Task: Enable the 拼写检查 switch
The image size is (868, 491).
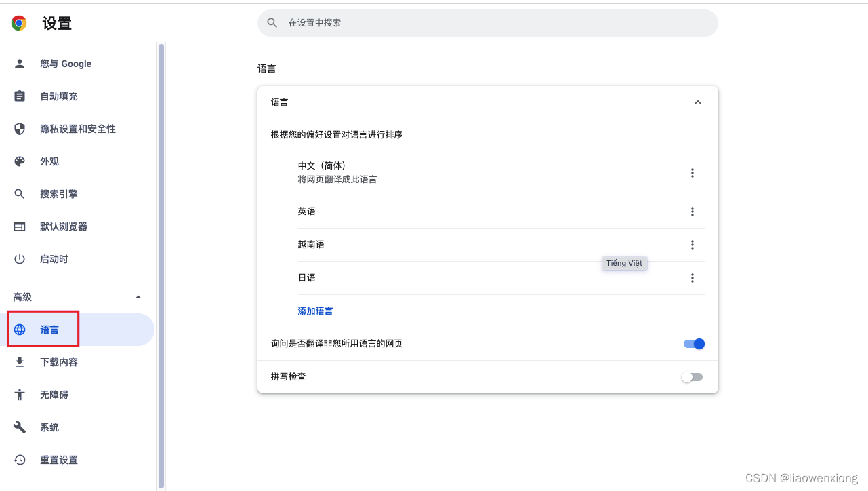Action: [693, 377]
